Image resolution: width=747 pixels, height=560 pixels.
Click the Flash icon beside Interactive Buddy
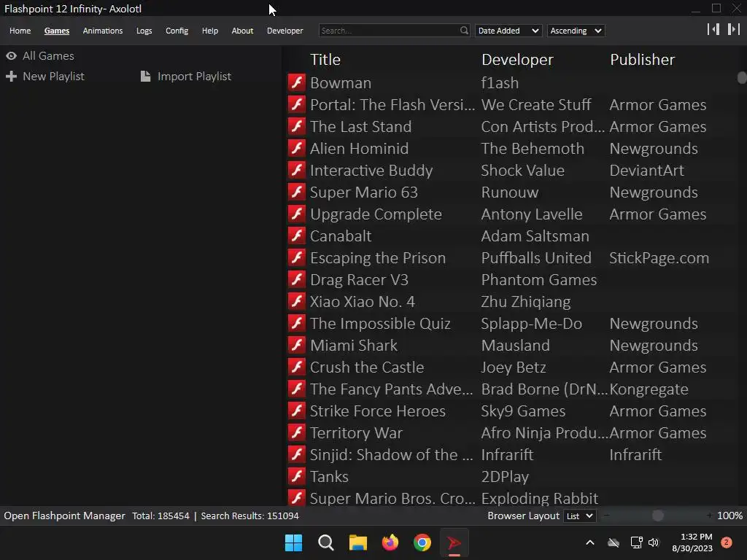point(296,170)
